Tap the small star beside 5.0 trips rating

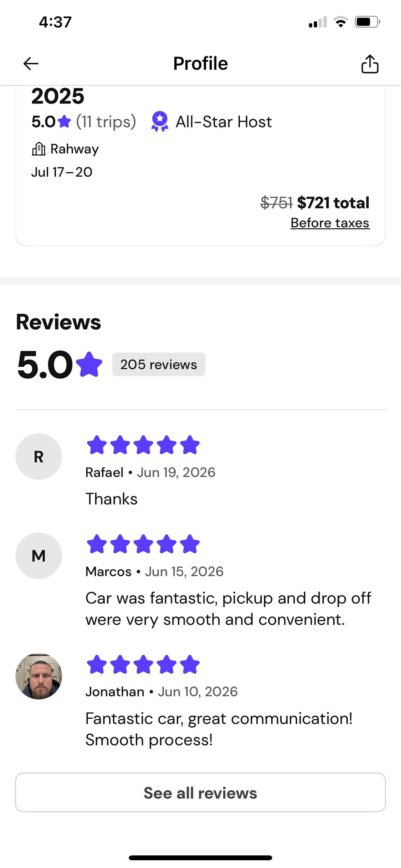tap(64, 122)
